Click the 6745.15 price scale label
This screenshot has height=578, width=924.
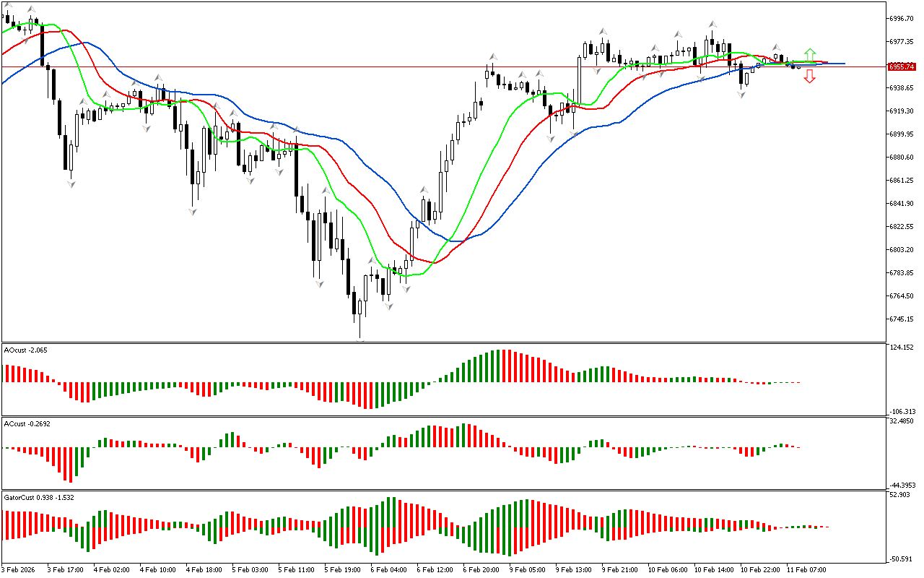coord(902,319)
